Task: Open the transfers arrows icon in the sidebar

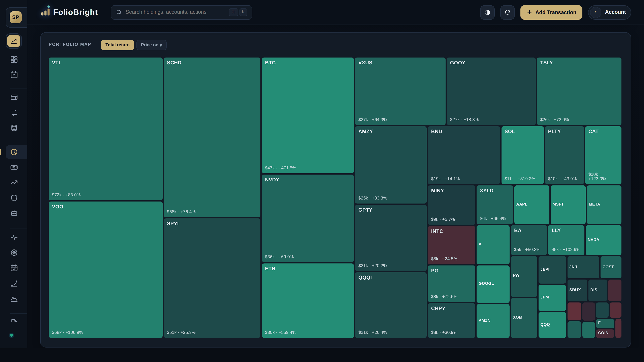Action: (14, 113)
